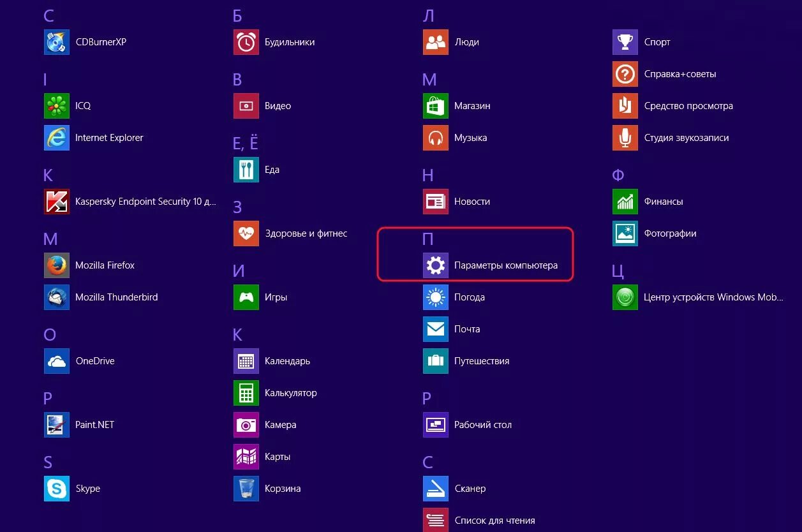Select the "Н" header above Новости

[x=428, y=175]
